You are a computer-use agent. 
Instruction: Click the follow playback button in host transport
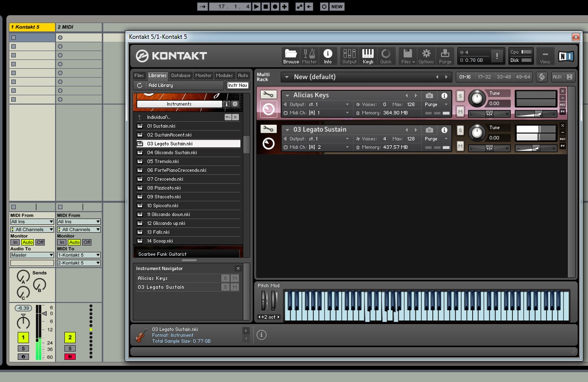[202, 6]
